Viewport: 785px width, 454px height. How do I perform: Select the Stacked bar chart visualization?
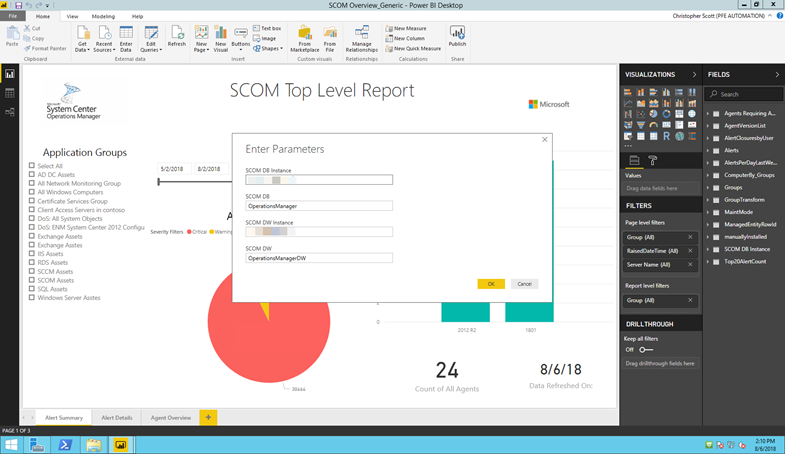coord(628,92)
